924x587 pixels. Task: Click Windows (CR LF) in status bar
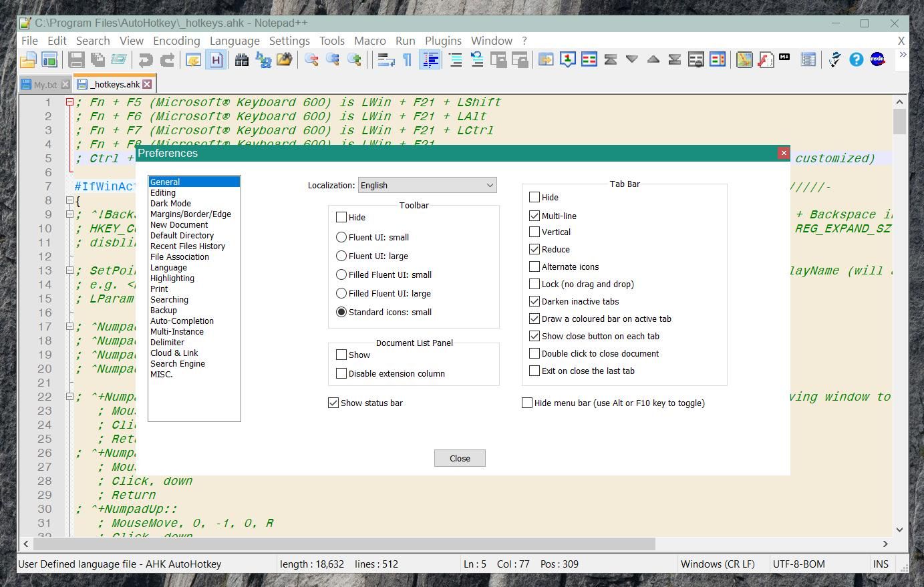tap(718, 564)
